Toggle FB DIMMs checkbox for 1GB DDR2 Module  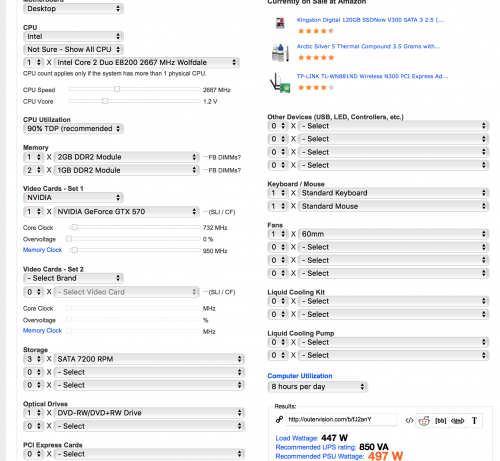[205, 170]
